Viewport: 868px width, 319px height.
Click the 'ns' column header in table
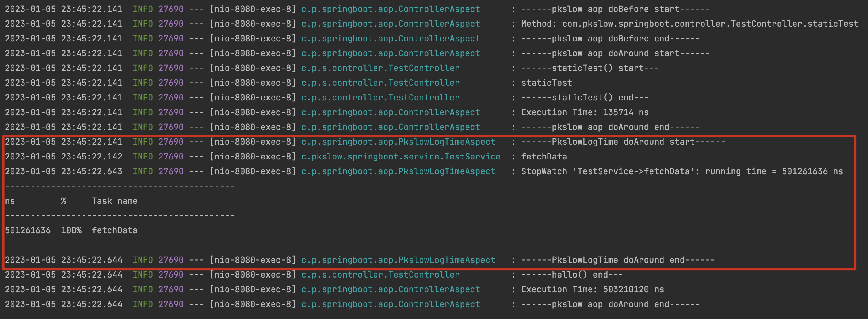click(x=10, y=201)
